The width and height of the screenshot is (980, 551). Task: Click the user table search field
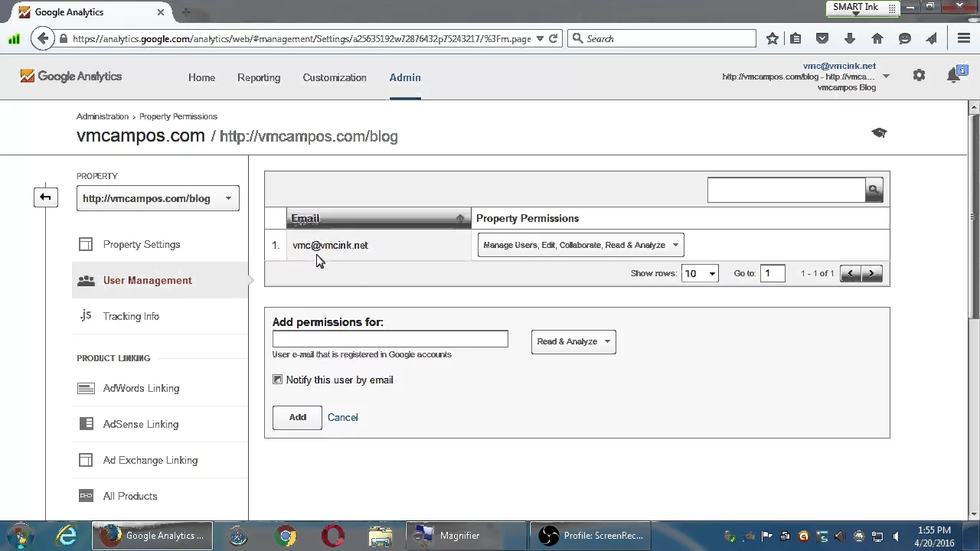pyautogui.click(x=786, y=190)
